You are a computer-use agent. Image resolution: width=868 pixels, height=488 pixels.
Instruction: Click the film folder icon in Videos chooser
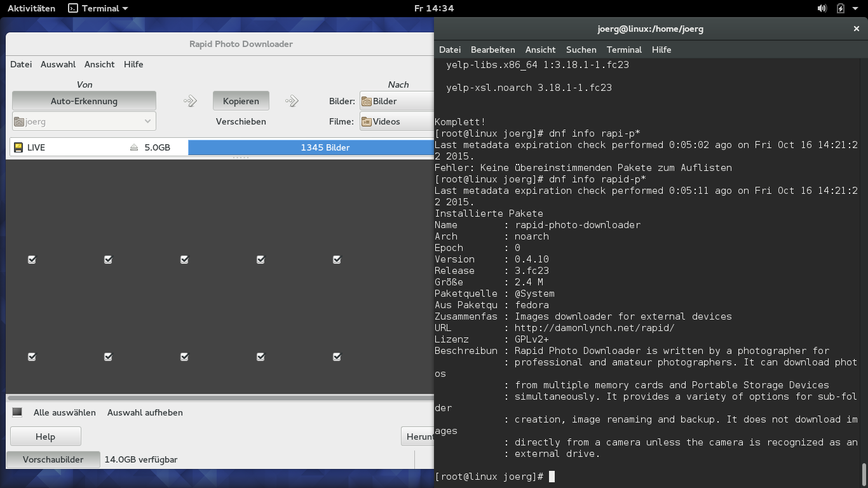tap(367, 121)
